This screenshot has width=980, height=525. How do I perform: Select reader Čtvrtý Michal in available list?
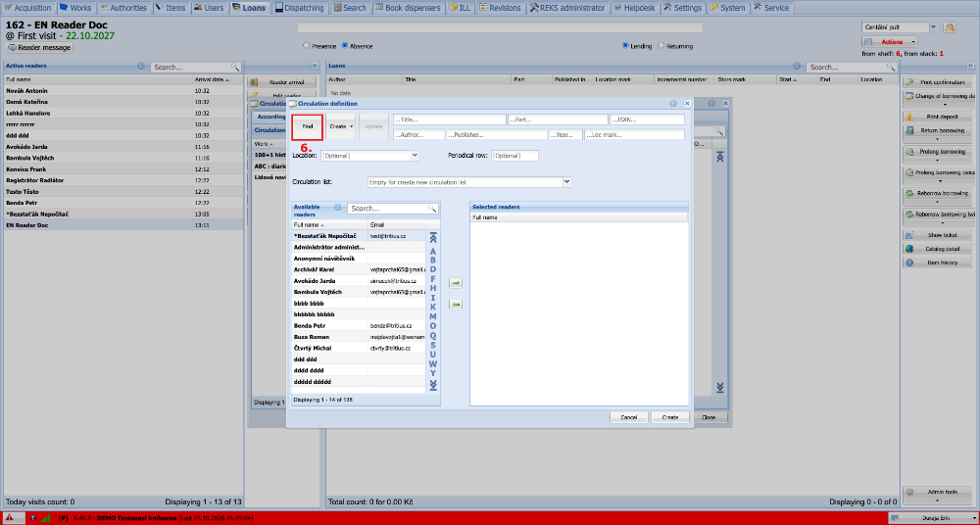(x=360, y=348)
